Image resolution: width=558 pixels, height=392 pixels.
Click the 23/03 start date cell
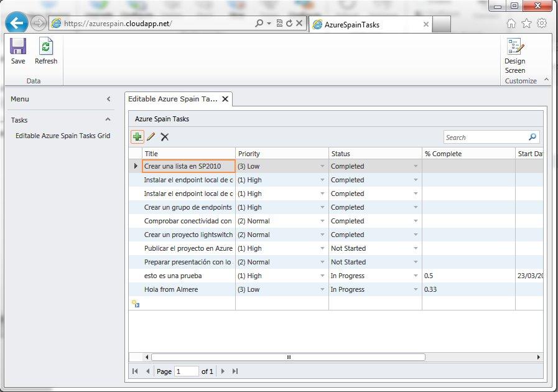(x=529, y=276)
